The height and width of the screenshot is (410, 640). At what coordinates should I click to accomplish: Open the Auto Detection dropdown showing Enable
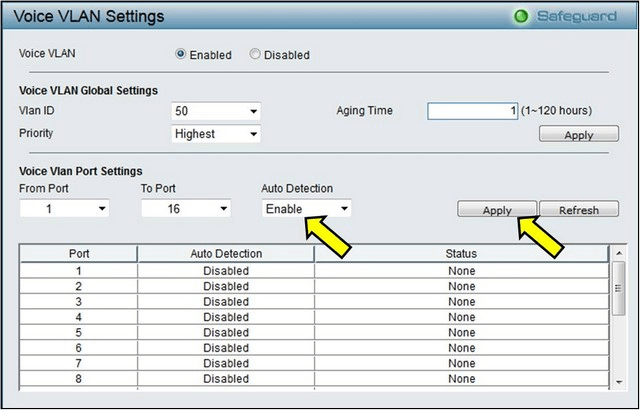[307, 209]
